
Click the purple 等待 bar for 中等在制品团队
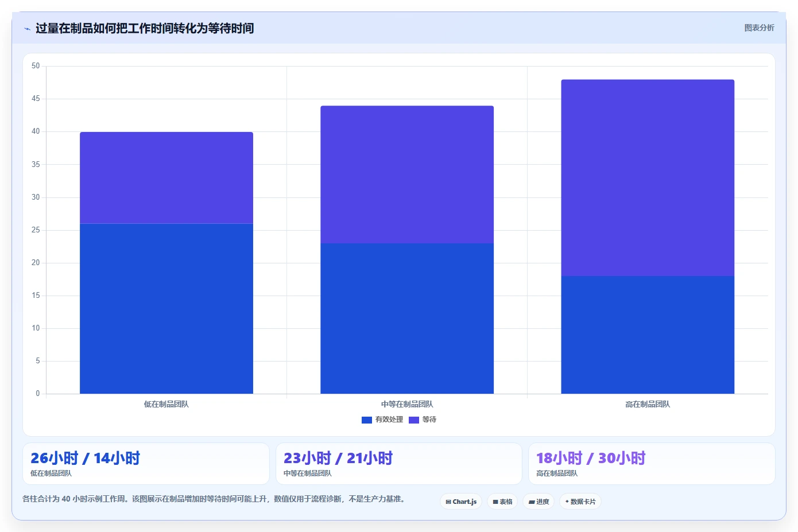(x=407, y=174)
